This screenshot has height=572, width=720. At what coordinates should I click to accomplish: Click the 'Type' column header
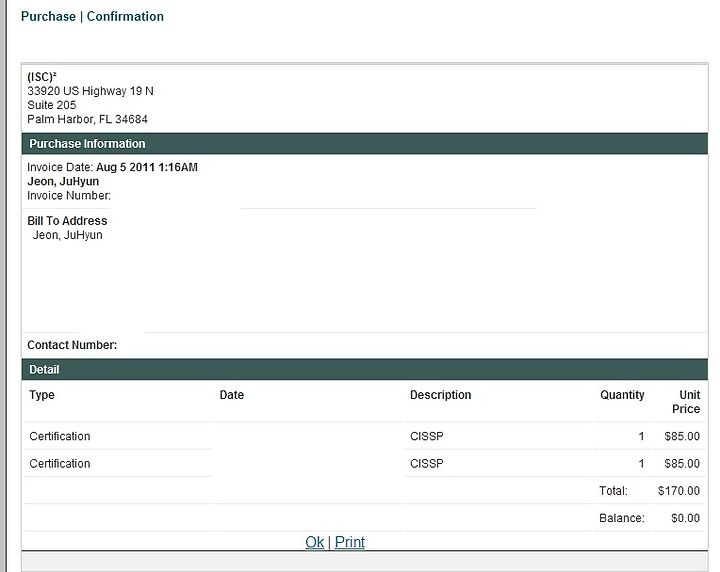click(x=42, y=395)
